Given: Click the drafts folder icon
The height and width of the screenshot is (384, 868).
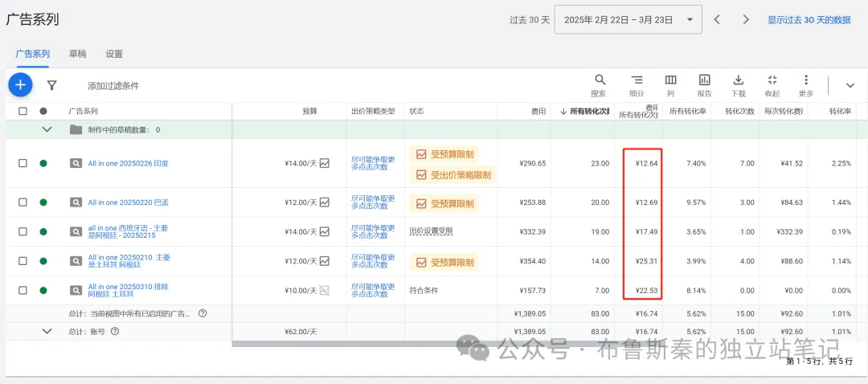Looking at the screenshot, I should coord(76,129).
